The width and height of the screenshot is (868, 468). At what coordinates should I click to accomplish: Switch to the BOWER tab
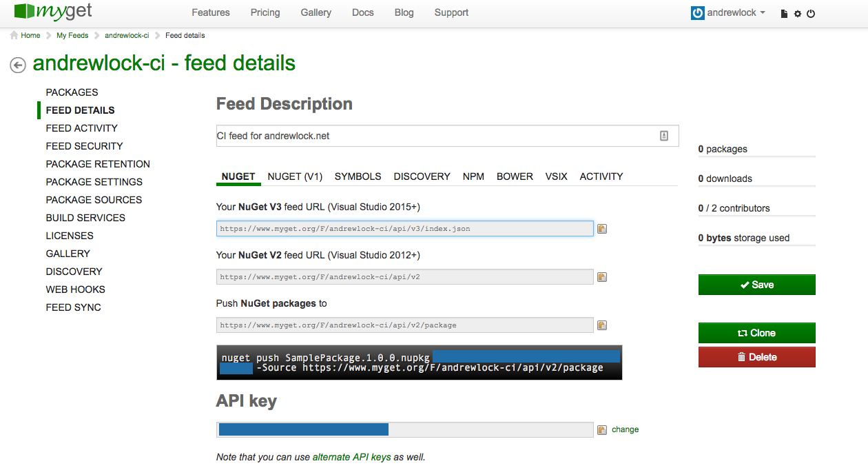[515, 176]
